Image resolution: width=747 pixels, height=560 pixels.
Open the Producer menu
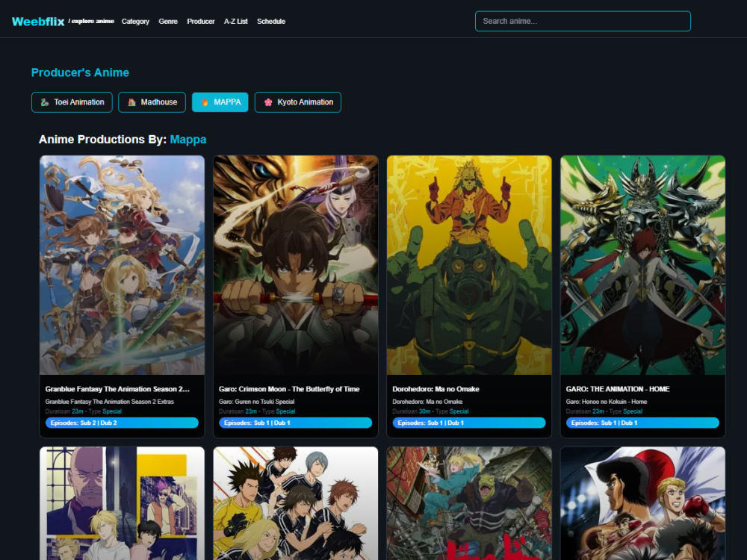(x=200, y=22)
